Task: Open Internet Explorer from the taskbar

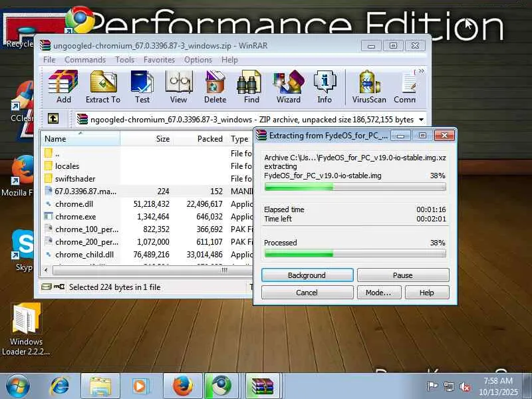Action: 60,386
